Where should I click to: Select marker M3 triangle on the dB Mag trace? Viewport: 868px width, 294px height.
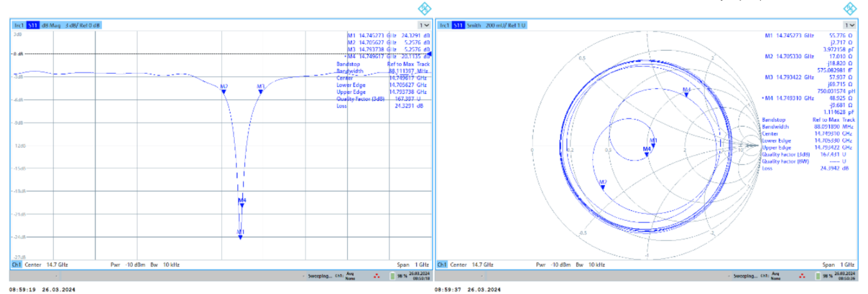pyautogui.click(x=261, y=92)
